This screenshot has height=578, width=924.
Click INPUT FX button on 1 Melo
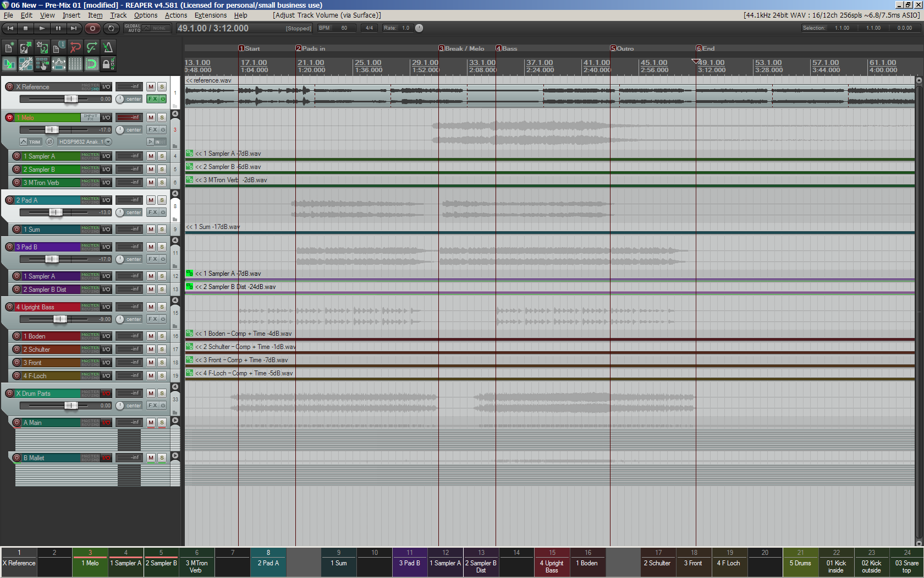(x=90, y=117)
